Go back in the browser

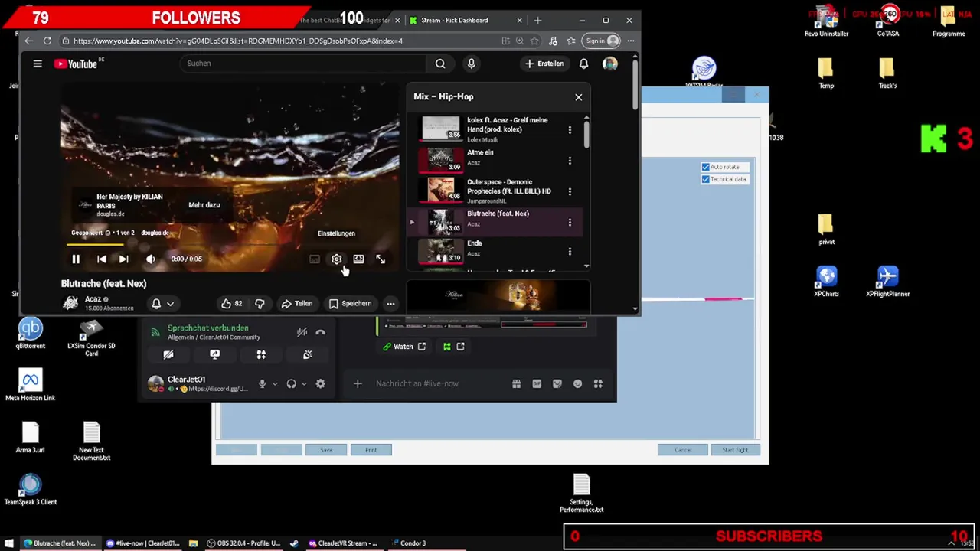pyautogui.click(x=28, y=41)
